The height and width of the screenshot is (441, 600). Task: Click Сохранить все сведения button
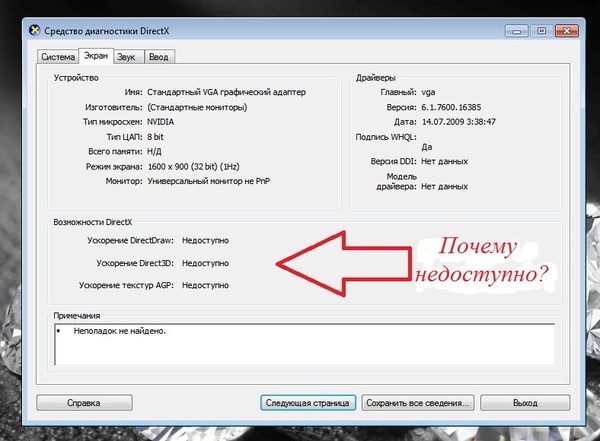pyautogui.click(x=417, y=403)
